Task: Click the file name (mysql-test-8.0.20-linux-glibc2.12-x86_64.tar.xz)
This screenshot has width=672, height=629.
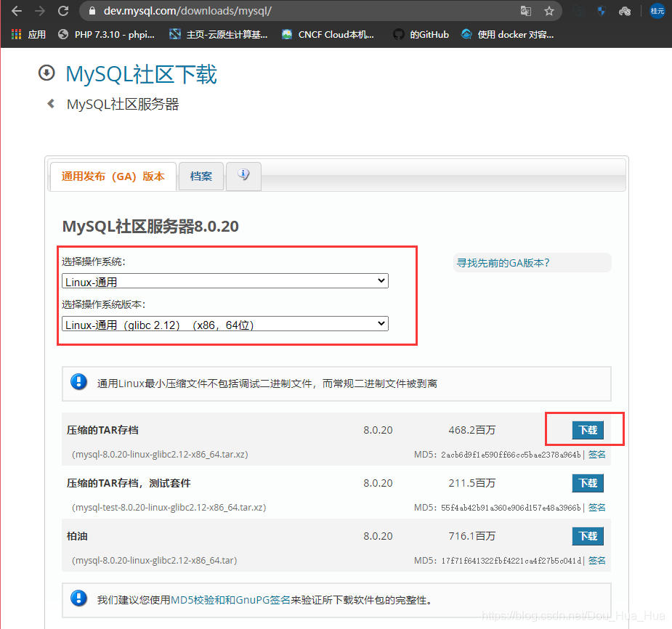Action: pos(169,508)
